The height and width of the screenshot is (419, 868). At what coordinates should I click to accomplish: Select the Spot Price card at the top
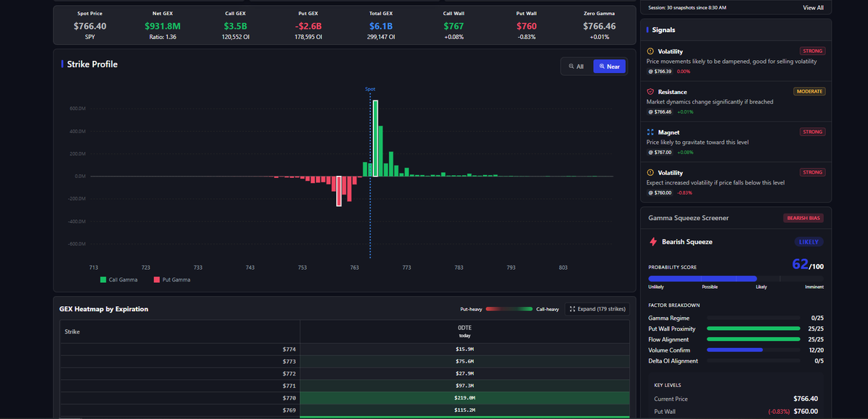pos(90,25)
